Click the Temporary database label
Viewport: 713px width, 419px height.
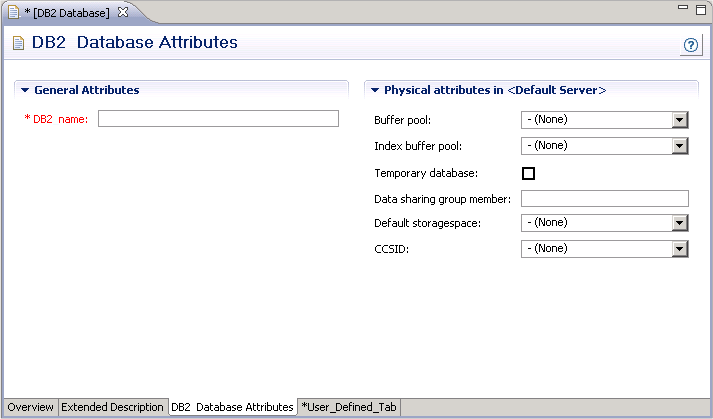[426, 173]
